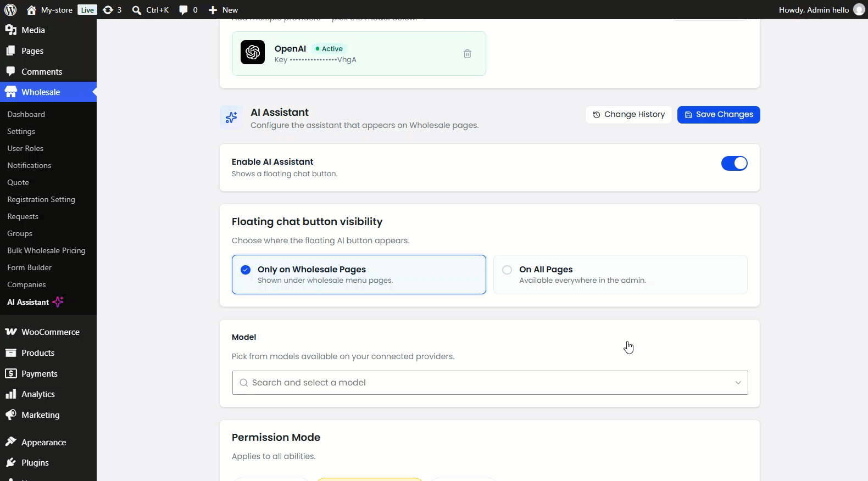
Task: Toggle the Enable AI Assistant switch
Action: click(x=735, y=164)
